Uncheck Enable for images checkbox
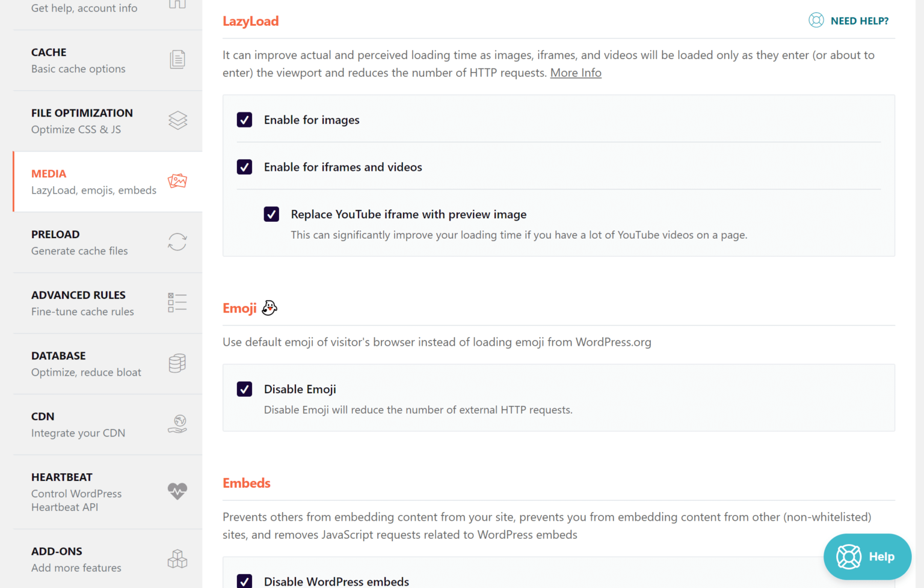The width and height of the screenshot is (924, 588). pos(244,120)
